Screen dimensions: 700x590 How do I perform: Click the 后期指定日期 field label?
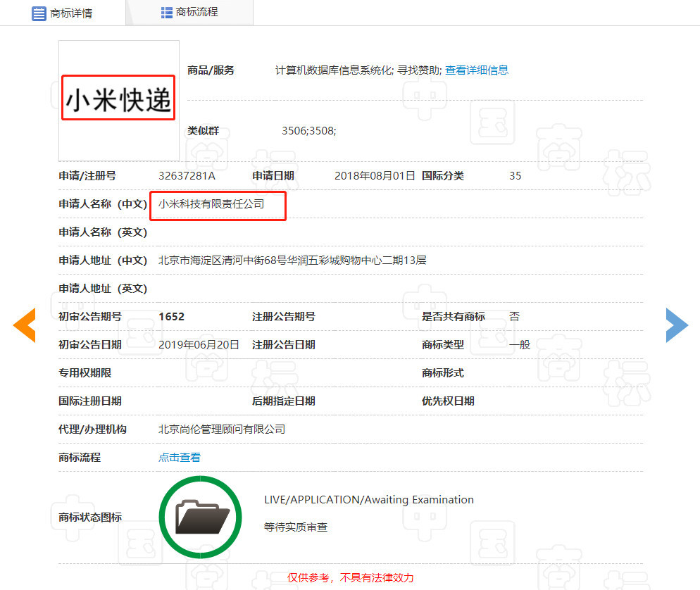tap(284, 401)
